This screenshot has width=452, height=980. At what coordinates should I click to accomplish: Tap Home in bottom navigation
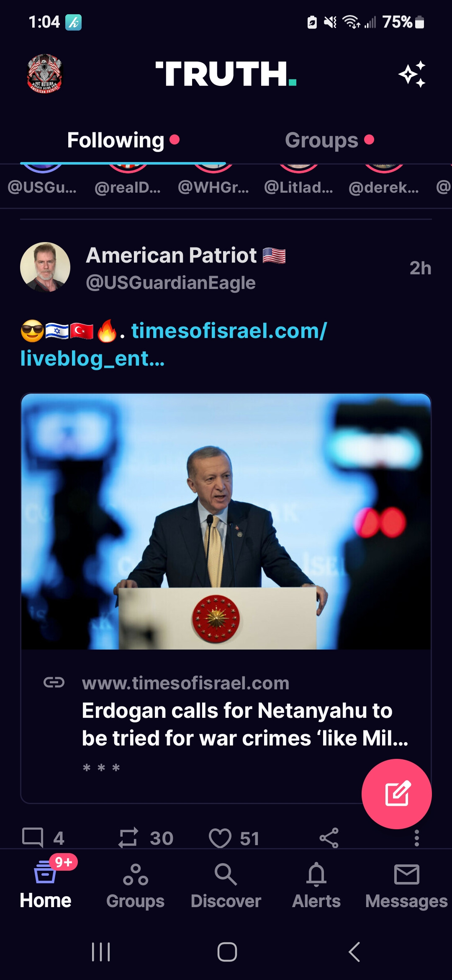point(45,883)
